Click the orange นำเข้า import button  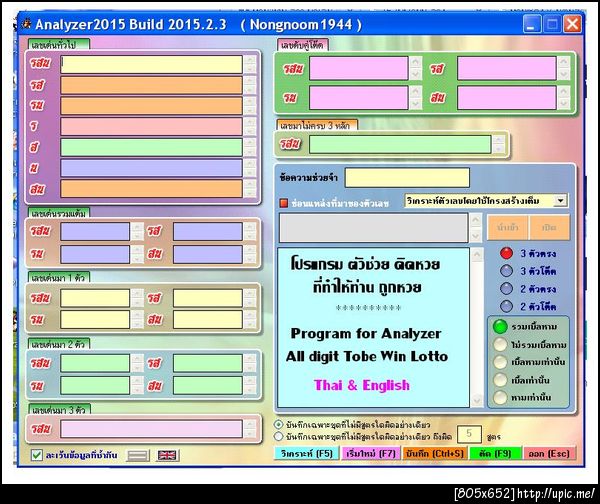(x=507, y=227)
